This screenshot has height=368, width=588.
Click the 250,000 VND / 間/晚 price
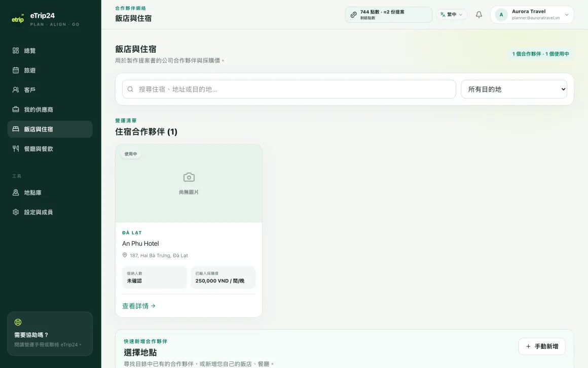coord(220,281)
